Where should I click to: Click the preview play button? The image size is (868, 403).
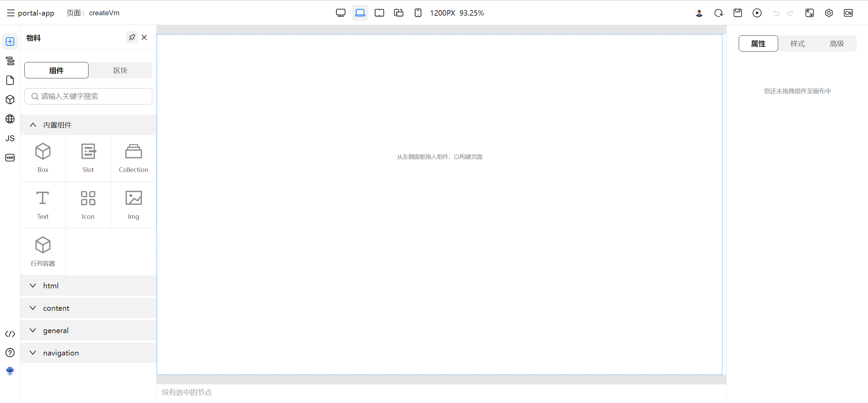[757, 13]
